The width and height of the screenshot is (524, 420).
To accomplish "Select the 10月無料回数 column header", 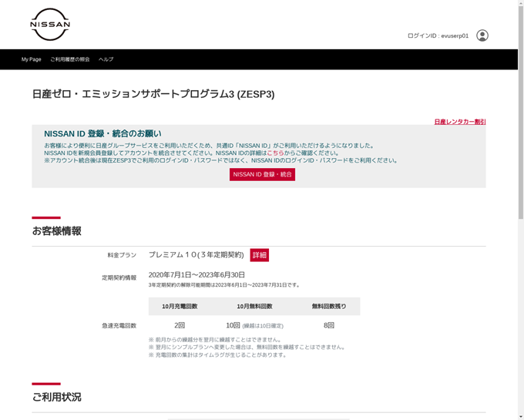I will 254,307.
